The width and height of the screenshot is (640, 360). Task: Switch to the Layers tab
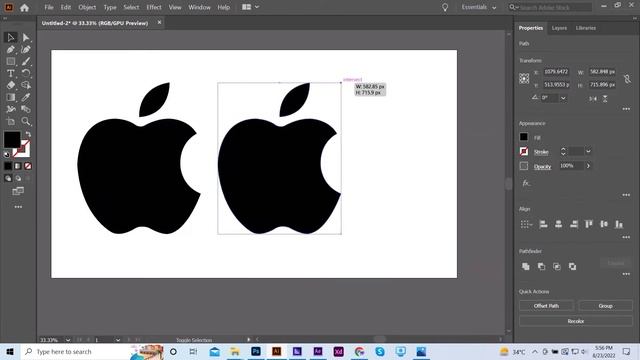click(x=559, y=28)
